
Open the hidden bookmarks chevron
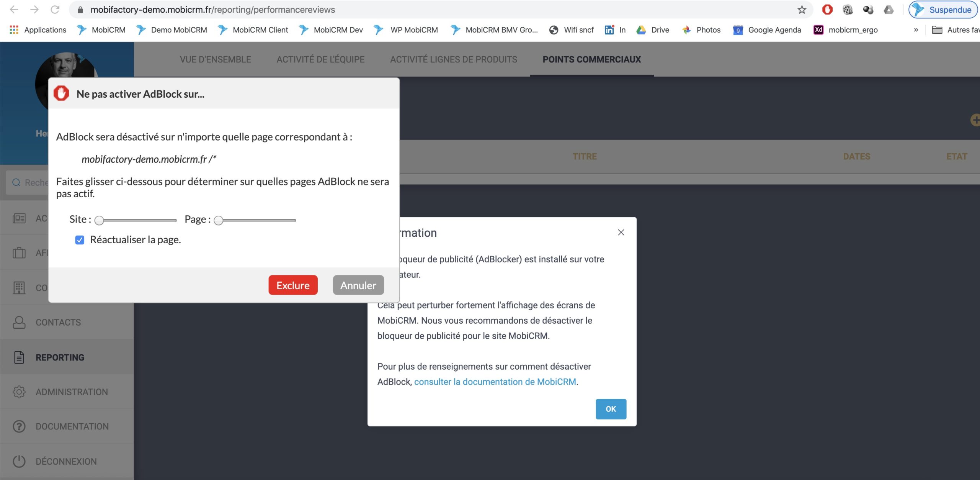click(916, 29)
